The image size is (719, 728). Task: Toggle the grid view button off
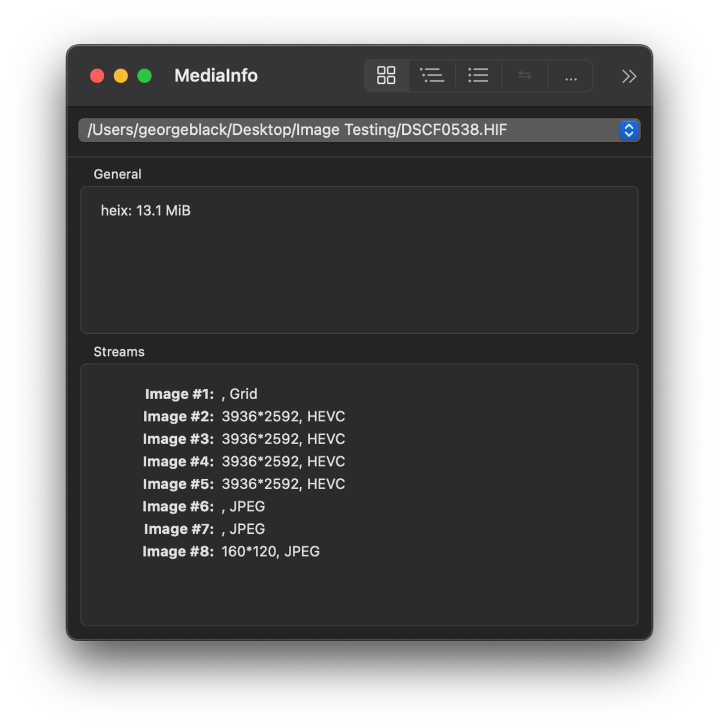[386, 75]
